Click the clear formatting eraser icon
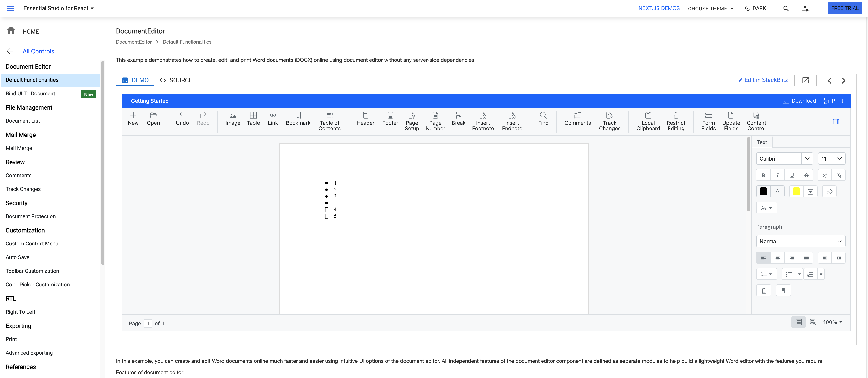This screenshot has width=868, height=378. pos(829,191)
